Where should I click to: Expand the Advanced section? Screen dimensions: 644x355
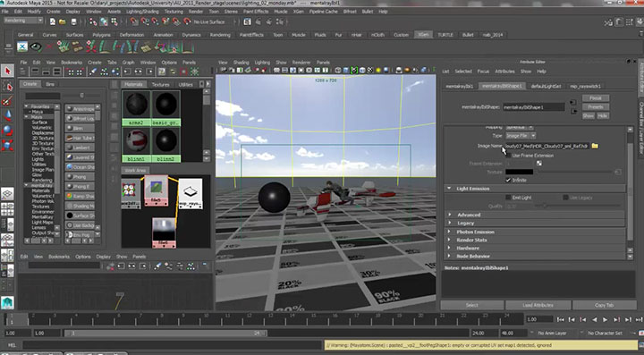pos(469,215)
